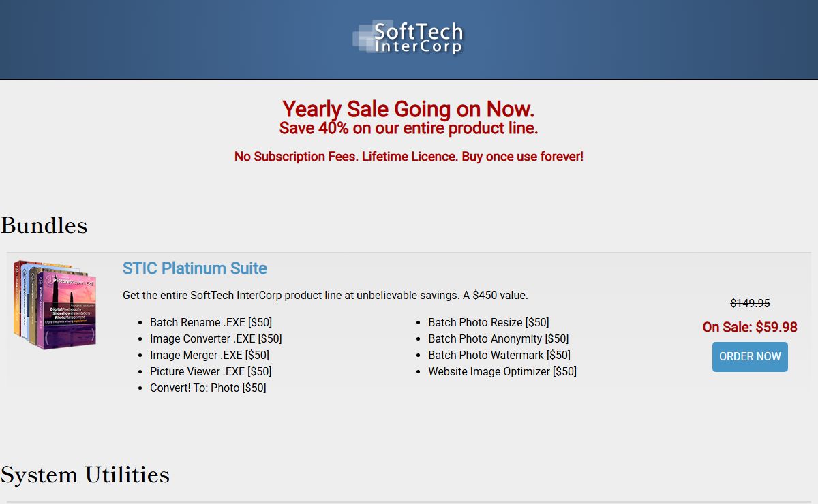Click the 'Batch Photo Resize [$50]' item
This screenshot has width=818, height=504.
[x=489, y=322]
